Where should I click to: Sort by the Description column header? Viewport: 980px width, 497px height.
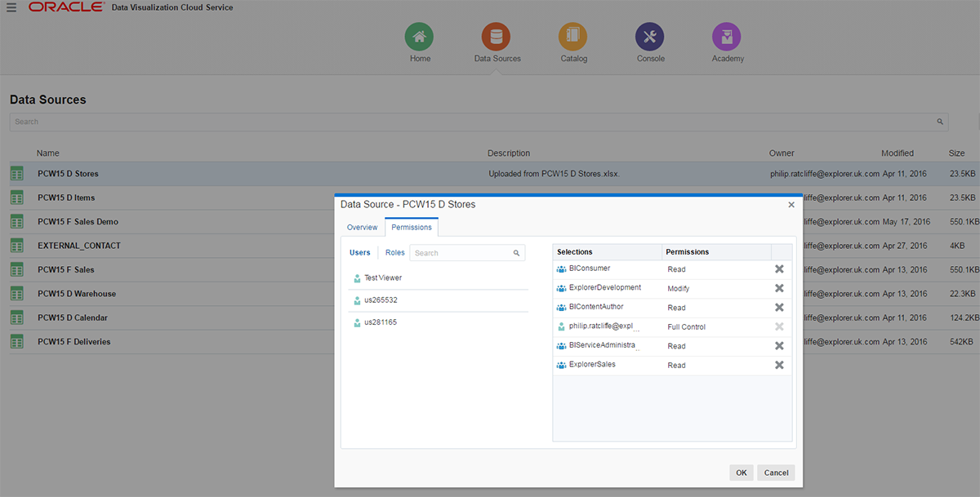point(509,153)
